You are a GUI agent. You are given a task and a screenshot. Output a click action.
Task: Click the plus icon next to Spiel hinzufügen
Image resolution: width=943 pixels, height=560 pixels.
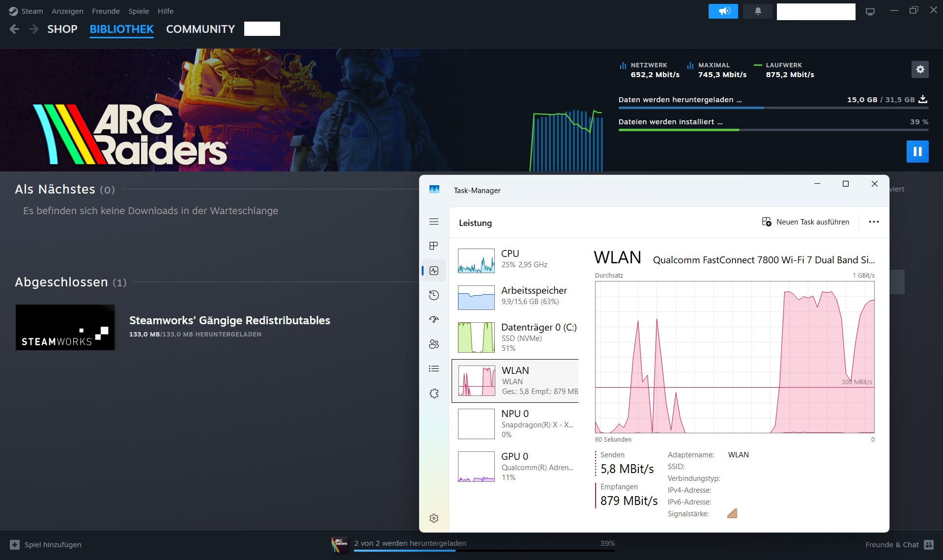click(x=15, y=545)
